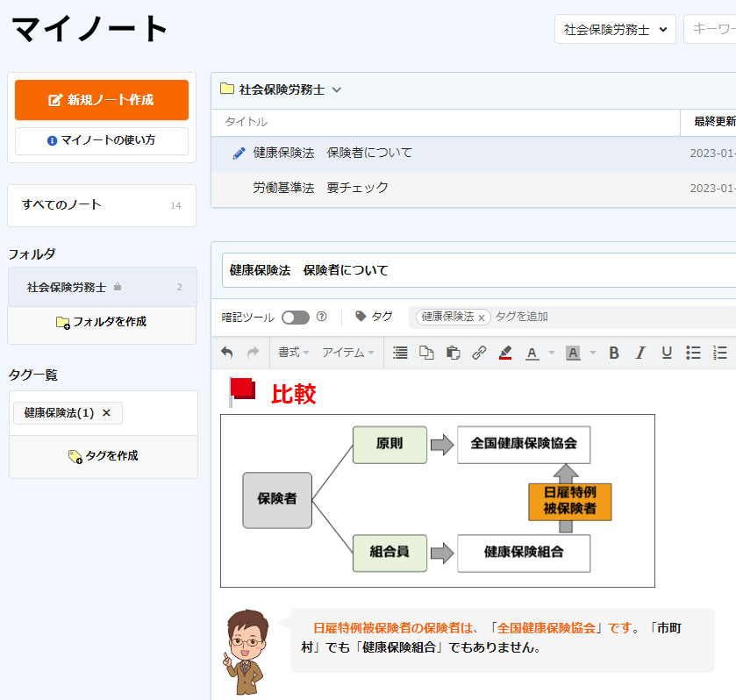
Task: Click the copy icon in editor toolbar
Action: [426, 353]
